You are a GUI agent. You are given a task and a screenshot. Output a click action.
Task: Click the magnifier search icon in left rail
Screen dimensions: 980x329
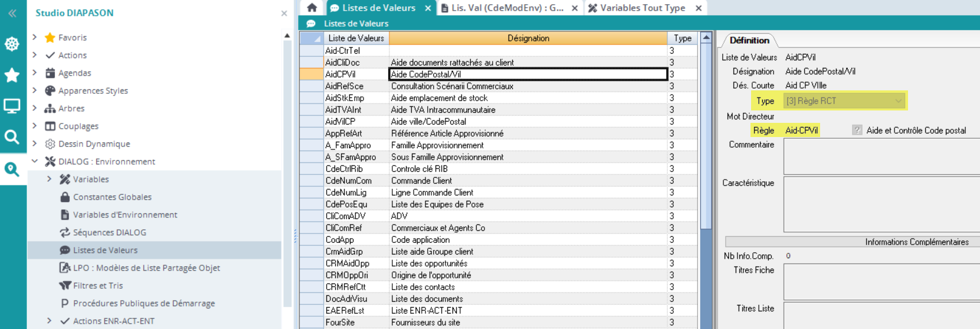(12, 137)
